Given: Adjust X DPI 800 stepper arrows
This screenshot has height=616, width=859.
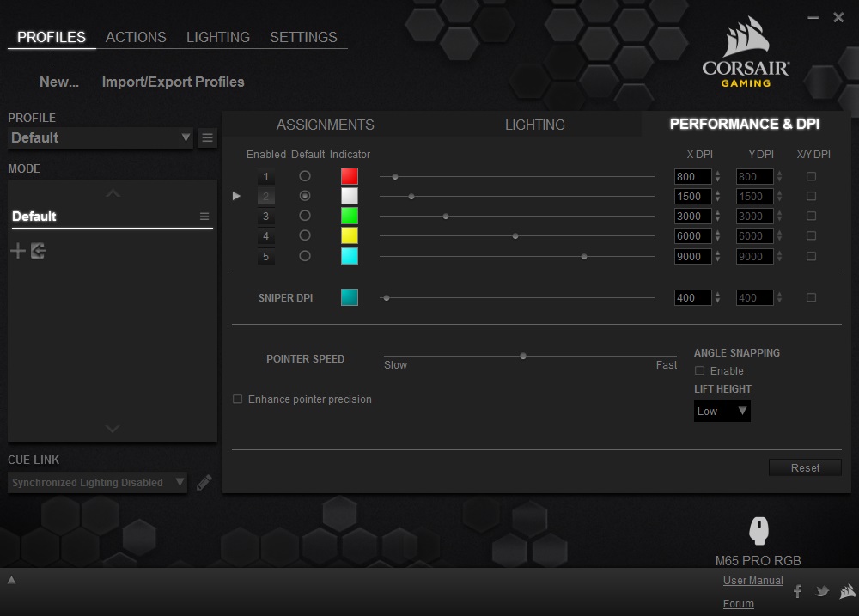Looking at the screenshot, I should pos(717,176).
